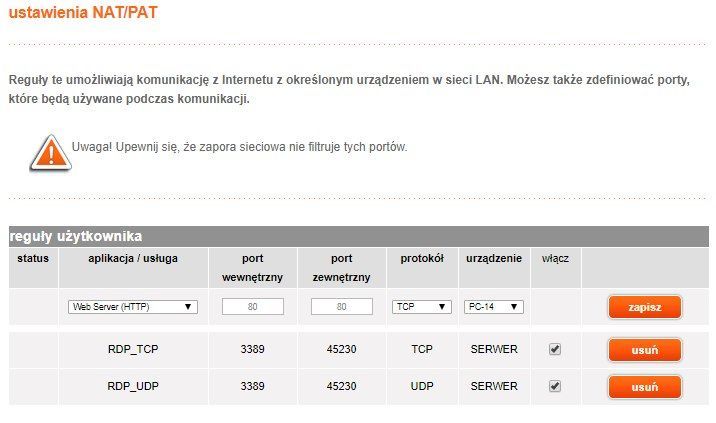Toggle the RDP_UDP rule enable checkbox

click(x=555, y=386)
